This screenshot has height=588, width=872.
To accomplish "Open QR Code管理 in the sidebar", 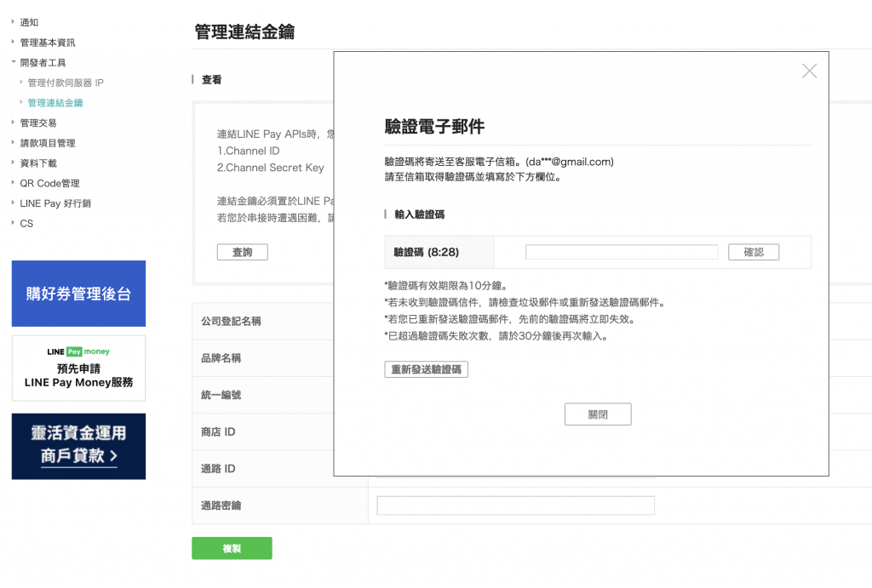I will point(49,184).
